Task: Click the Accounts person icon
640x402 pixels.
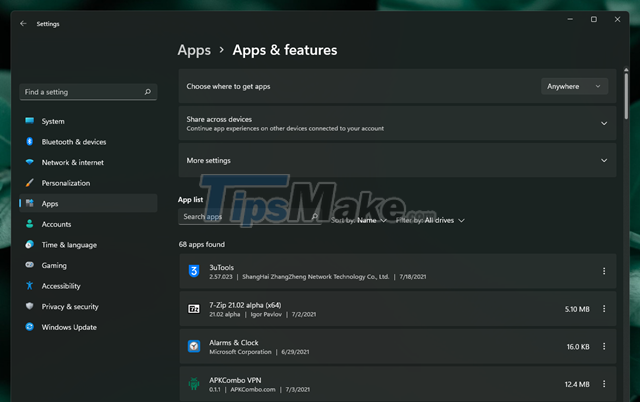Action: (x=29, y=224)
